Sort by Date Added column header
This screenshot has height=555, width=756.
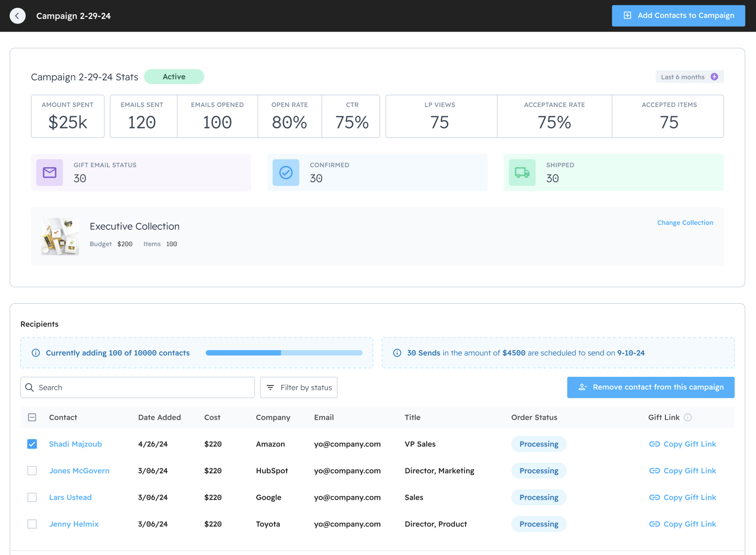[x=159, y=417]
